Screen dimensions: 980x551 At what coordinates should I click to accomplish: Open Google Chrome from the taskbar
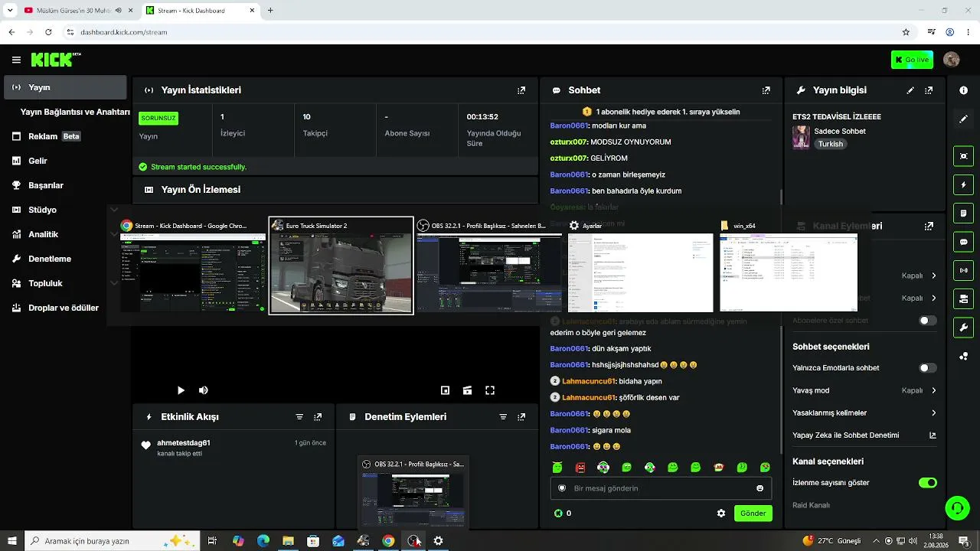click(x=388, y=541)
